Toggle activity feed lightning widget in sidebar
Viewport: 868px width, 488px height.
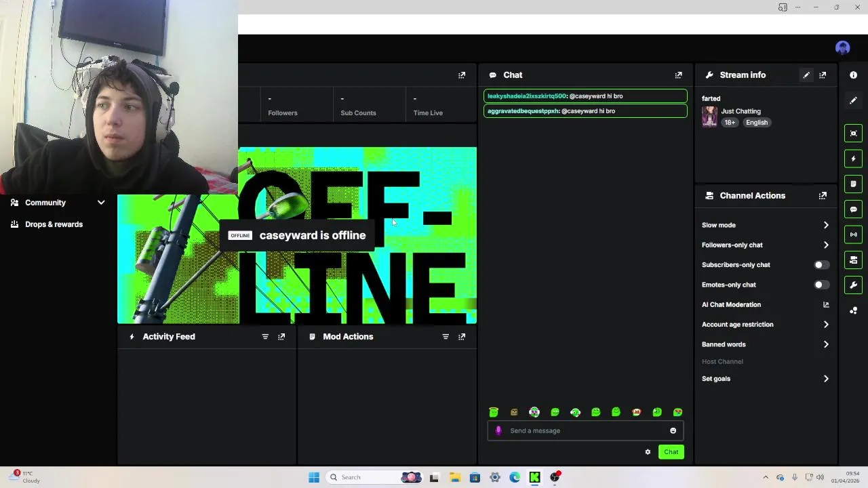coord(854,159)
